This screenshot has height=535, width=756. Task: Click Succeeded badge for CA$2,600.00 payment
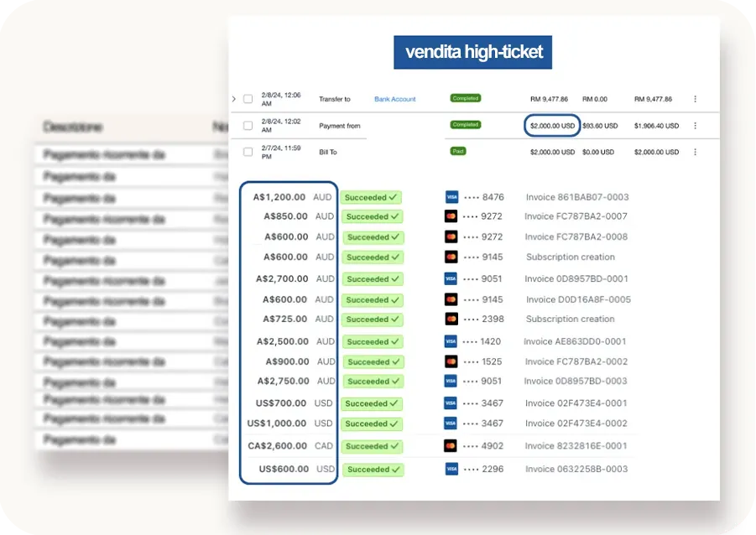pyautogui.click(x=373, y=446)
